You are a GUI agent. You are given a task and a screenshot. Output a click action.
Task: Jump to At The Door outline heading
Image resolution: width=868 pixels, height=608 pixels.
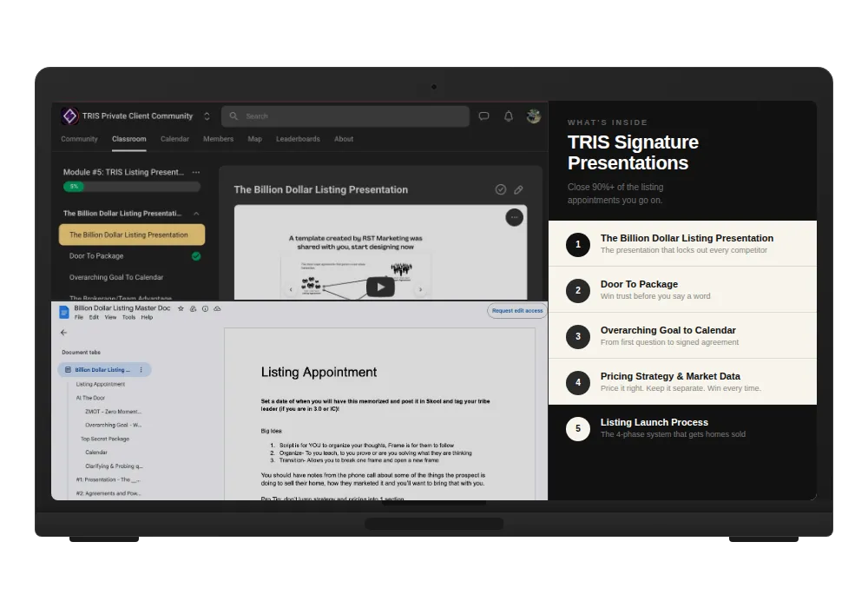[90, 398]
